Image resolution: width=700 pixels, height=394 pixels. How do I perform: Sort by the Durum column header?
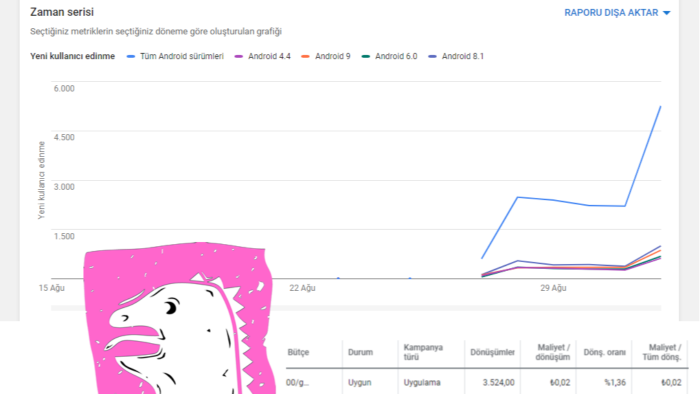click(360, 353)
